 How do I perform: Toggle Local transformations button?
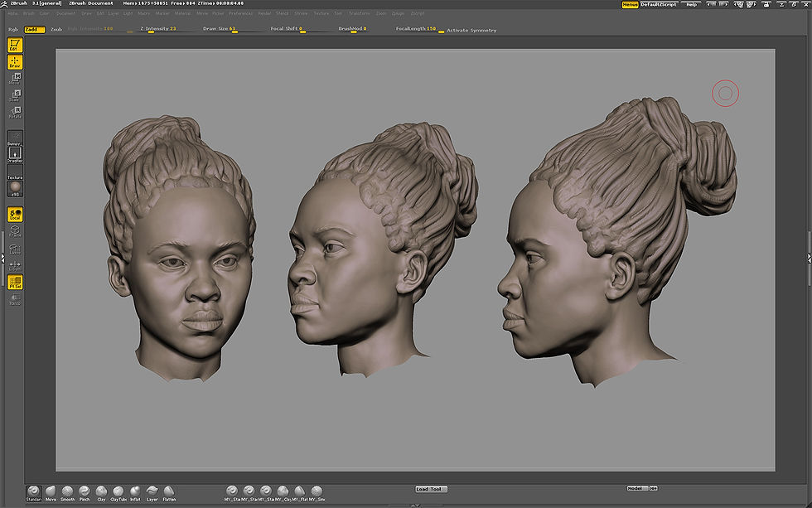pos(15,214)
